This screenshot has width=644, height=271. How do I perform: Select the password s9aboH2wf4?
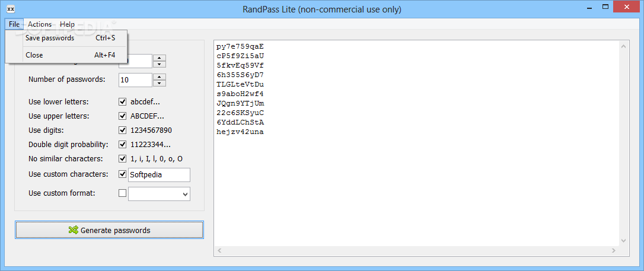(x=240, y=94)
